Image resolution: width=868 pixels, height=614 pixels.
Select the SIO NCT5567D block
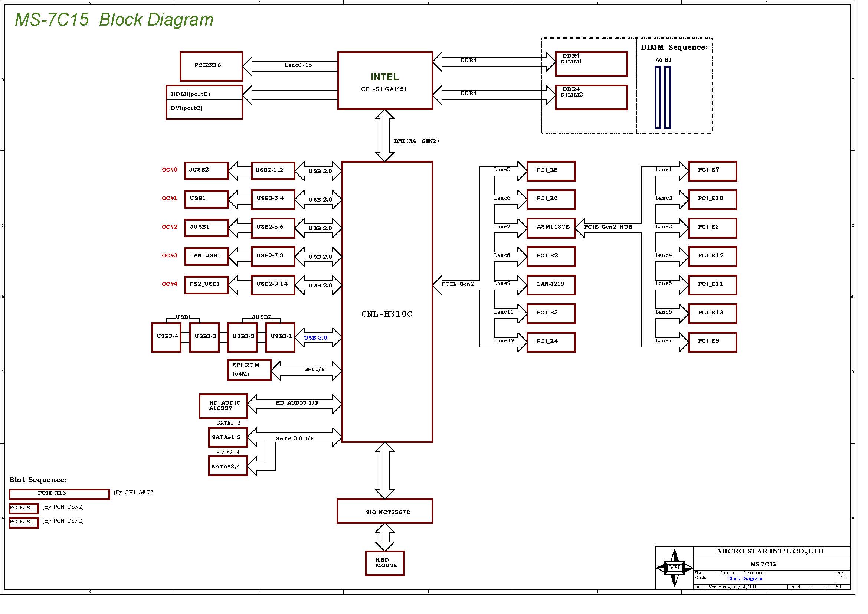click(x=384, y=511)
